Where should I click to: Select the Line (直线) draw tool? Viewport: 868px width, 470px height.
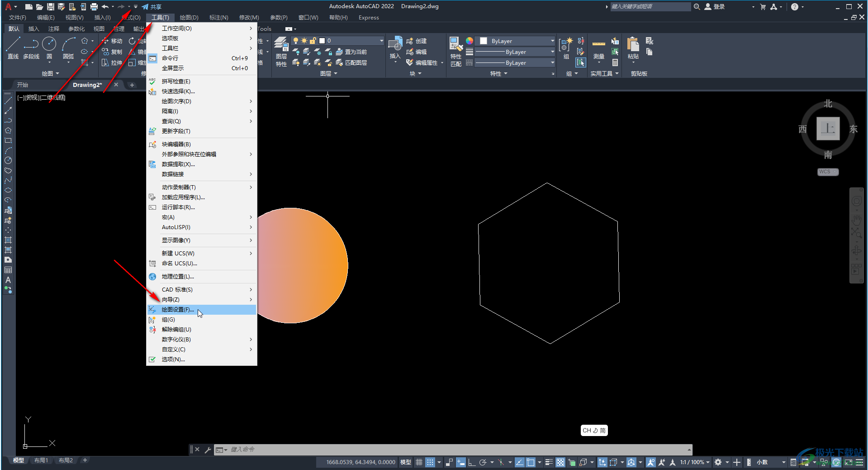(x=13, y=48)
